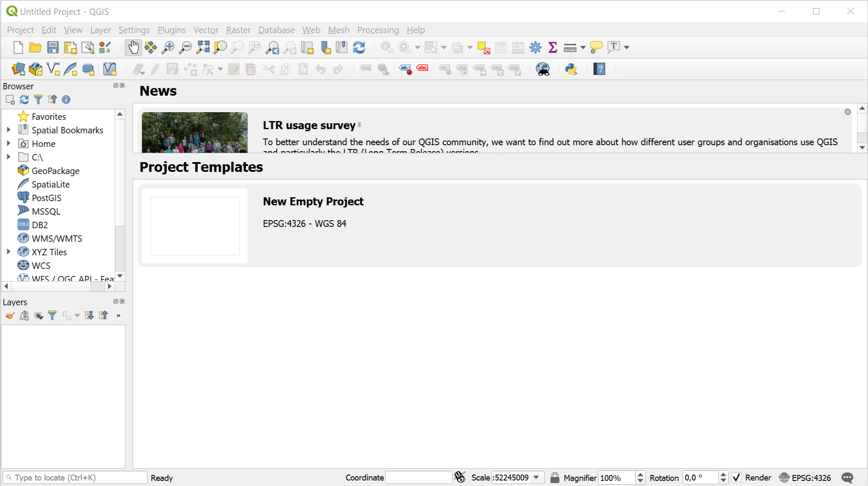Screen dimensions: 868x486
Task: Click the Refresh icon in Browser panel
Action: pyautogui.click(x=24, y=99)
